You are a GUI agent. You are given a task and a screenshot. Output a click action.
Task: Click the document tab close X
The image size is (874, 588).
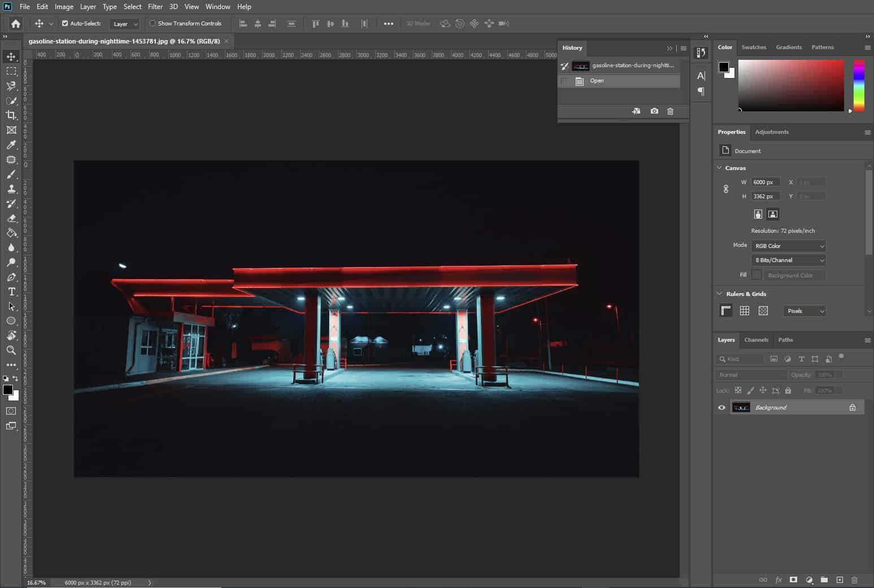pyautogui.click(x=227, y=41)
